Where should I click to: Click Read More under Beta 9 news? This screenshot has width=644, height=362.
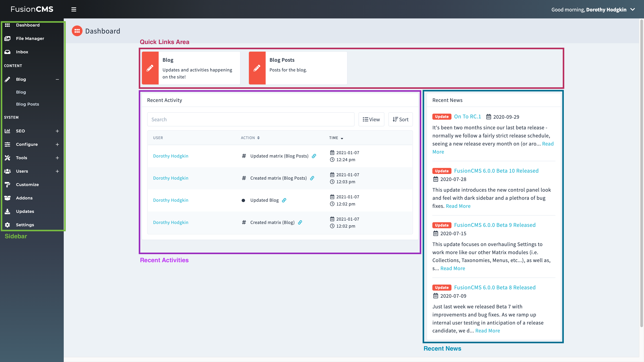pyautogui.click(x=453, y=268)
